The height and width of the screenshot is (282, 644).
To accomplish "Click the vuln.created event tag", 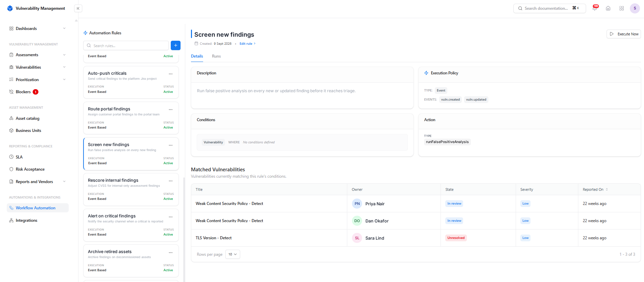I will 450,100.
